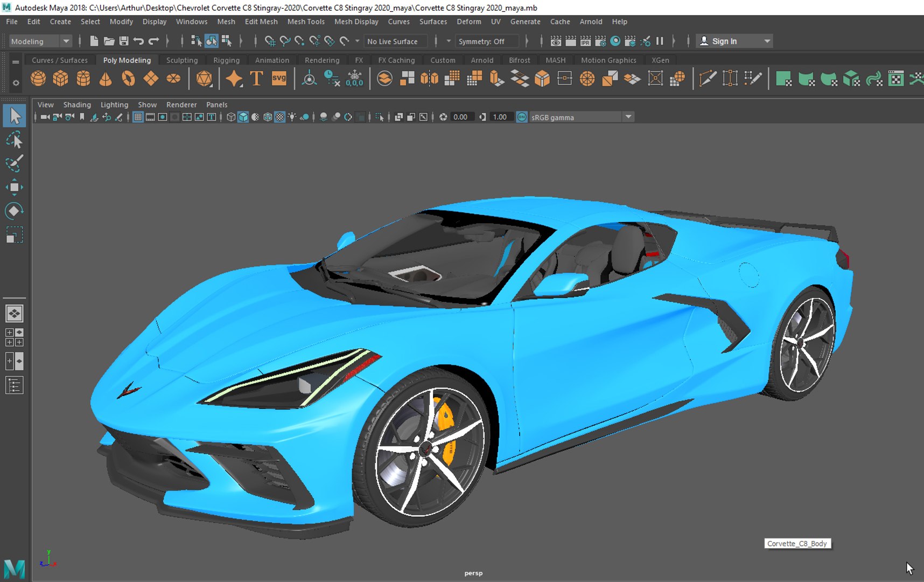This screenshot has width=924, height=582.
Task: Create a polygon cone from the shelf
Action: 106,79
